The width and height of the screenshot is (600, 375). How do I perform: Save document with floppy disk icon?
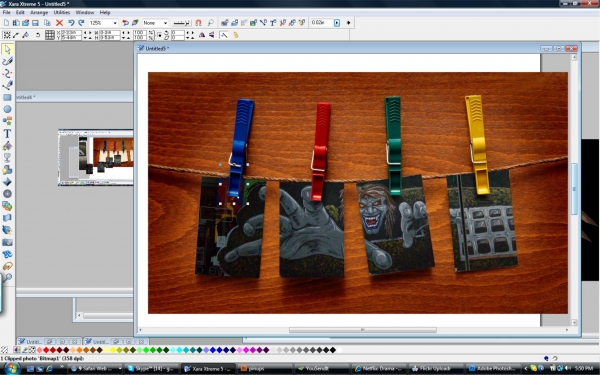35,23
